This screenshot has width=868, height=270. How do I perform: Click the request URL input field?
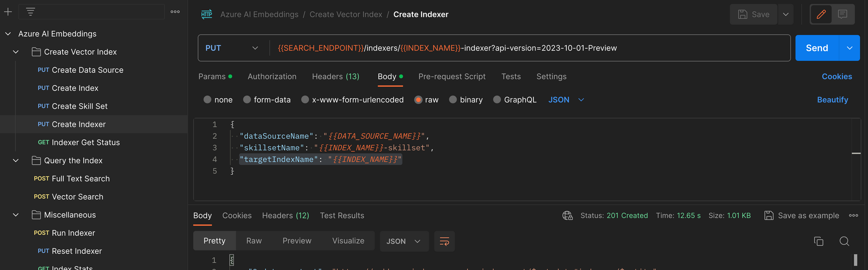point(521,48)
